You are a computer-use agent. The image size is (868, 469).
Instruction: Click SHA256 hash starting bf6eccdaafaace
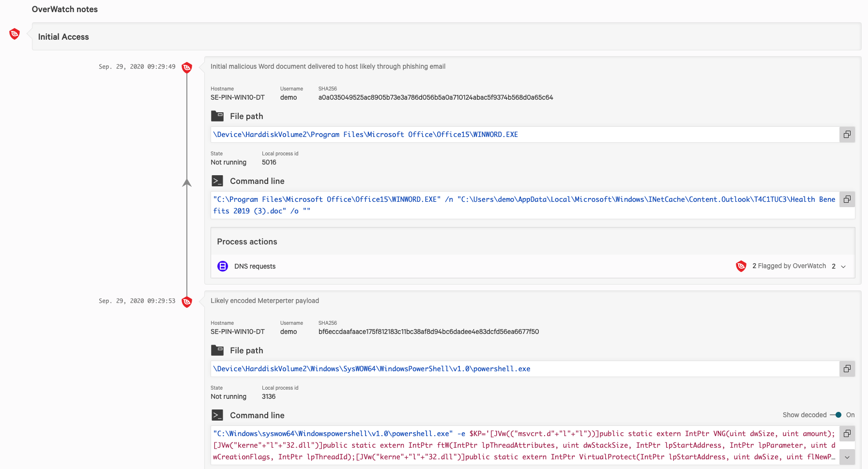[x=428, y=332]
